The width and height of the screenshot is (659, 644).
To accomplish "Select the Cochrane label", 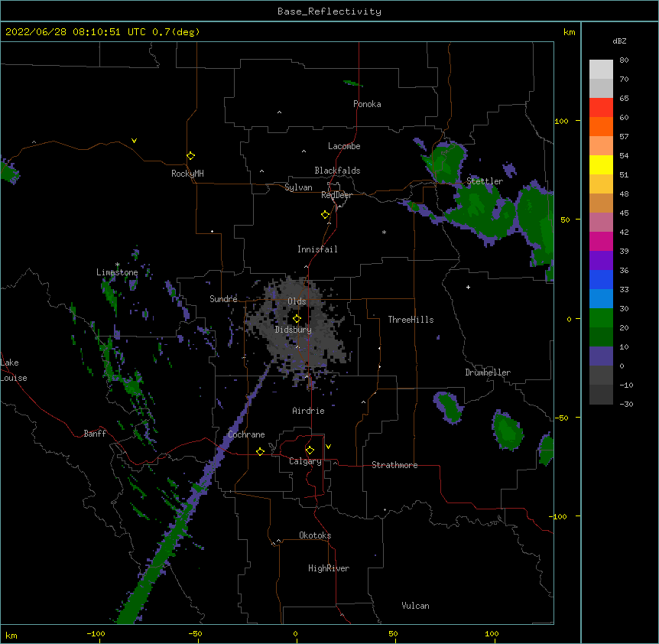I will [246, 434].
